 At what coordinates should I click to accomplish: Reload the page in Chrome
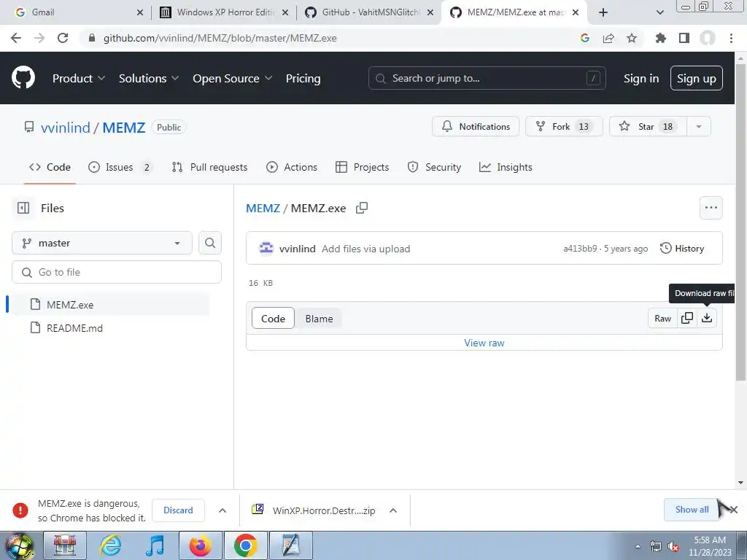click(63, 38)
